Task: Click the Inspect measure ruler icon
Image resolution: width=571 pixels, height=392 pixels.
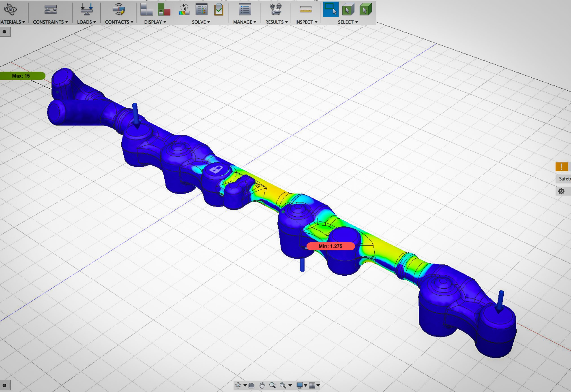Action: 306,9
